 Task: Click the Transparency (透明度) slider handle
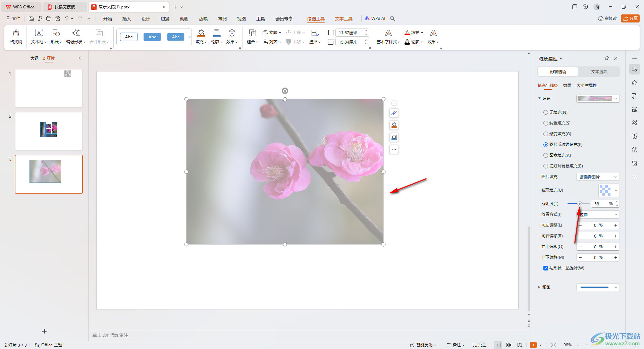tap(579, 204)
